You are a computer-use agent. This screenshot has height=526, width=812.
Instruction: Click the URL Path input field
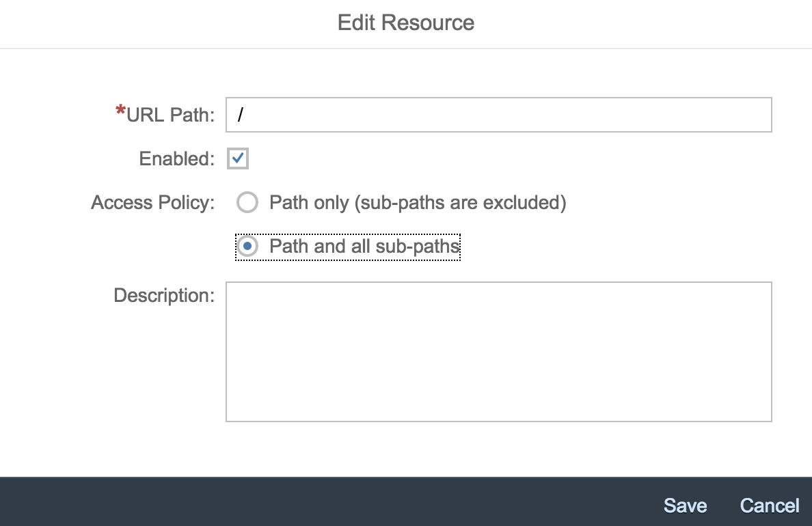[x=499, y=114]
